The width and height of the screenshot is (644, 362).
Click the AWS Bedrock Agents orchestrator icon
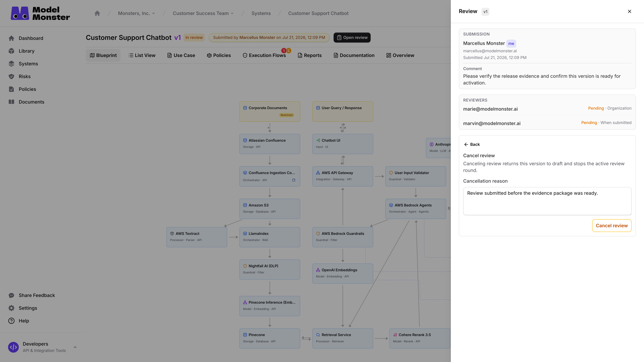[x=391, y=205]
